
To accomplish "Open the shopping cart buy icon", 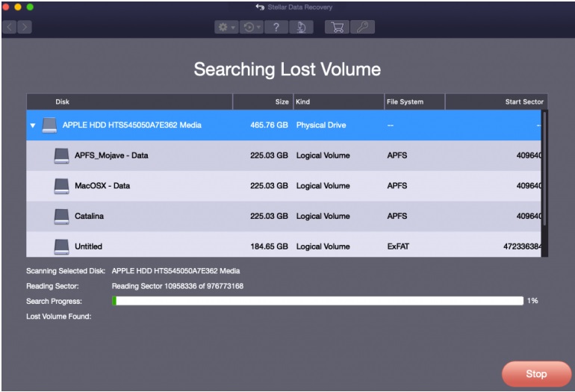I will tap(337, 27).
